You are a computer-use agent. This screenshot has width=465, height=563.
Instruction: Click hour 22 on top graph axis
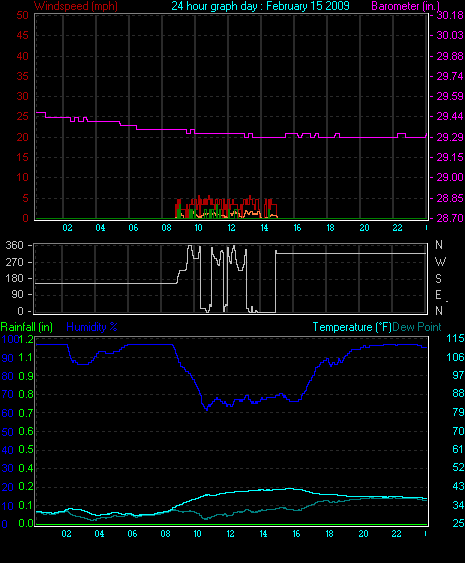pos(397,228)
